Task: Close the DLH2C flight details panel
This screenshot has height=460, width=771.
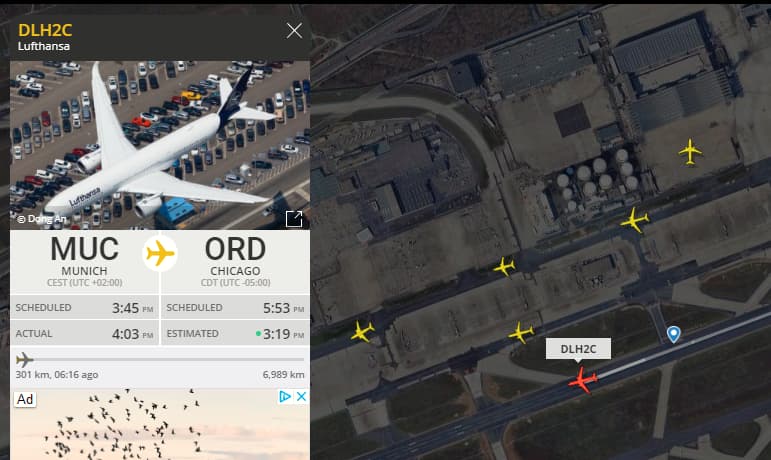Action: tap(294, 31)
